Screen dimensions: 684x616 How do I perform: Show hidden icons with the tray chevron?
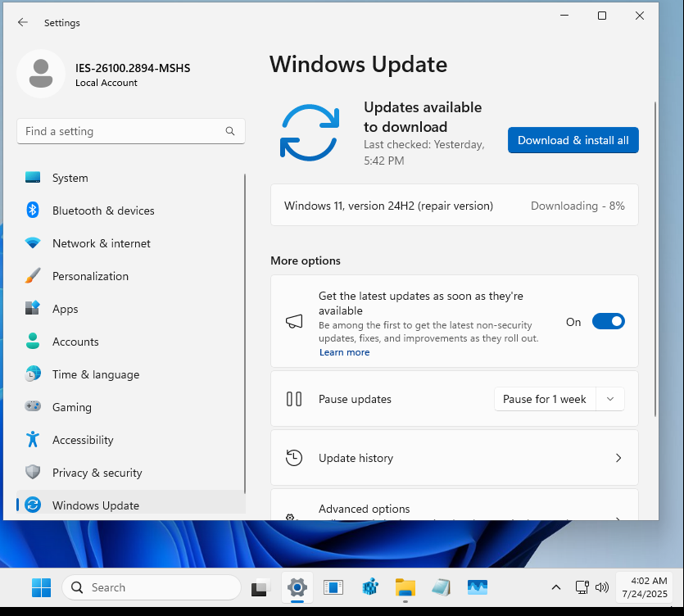point(555,587)
